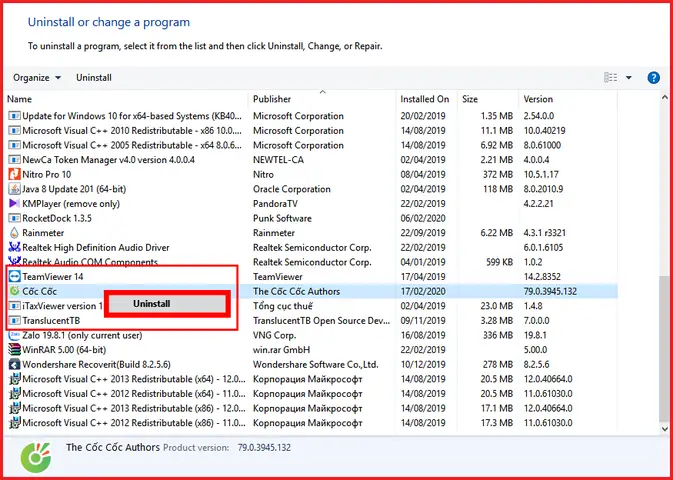
Task: Select Zalo 19.8.1 (only current user)
Action: pos(82,335)
